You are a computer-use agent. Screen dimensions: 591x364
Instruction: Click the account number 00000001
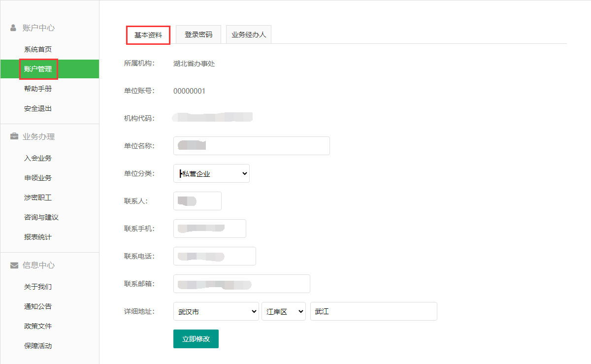pyautogui.click(x=189, y=91)
